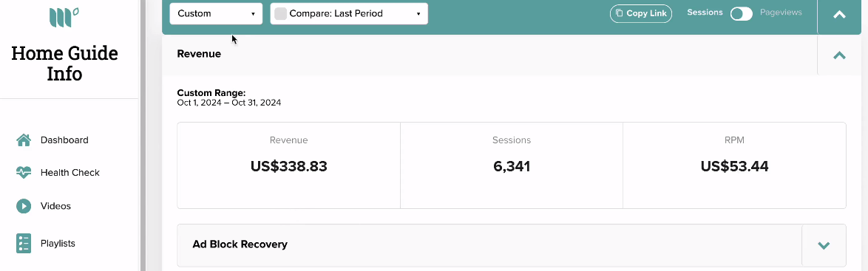Screen dimensions: 868x271
Task: Go to Dashboard in sidebar
Action: point(64,140)
